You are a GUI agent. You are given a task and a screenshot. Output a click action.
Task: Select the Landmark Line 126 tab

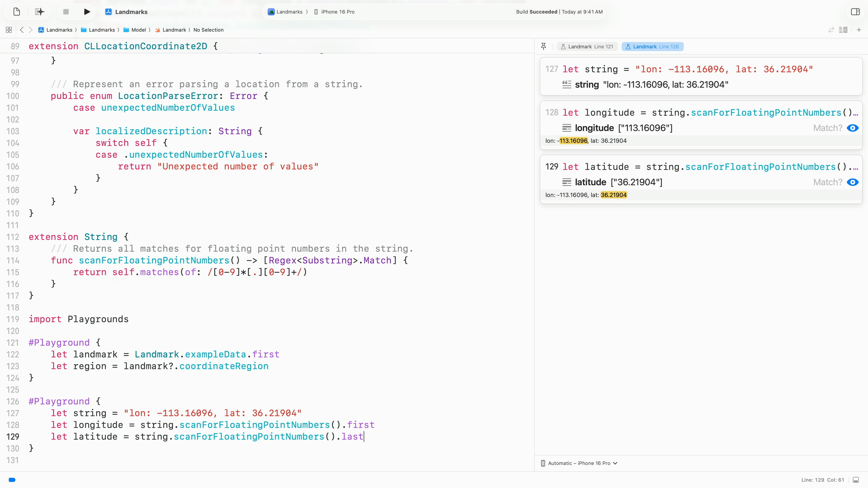coord(652,47)
